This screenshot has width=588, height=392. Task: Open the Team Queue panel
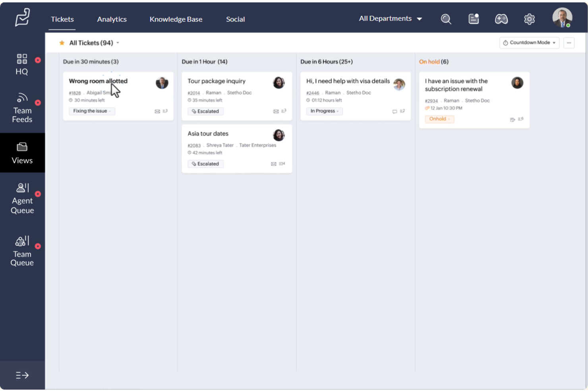pos(22,250)
